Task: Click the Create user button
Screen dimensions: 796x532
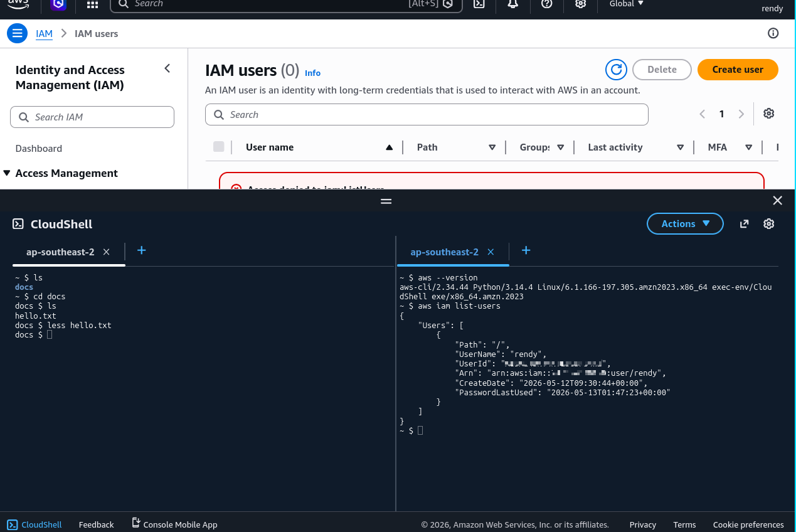Action: click(738, 70)
